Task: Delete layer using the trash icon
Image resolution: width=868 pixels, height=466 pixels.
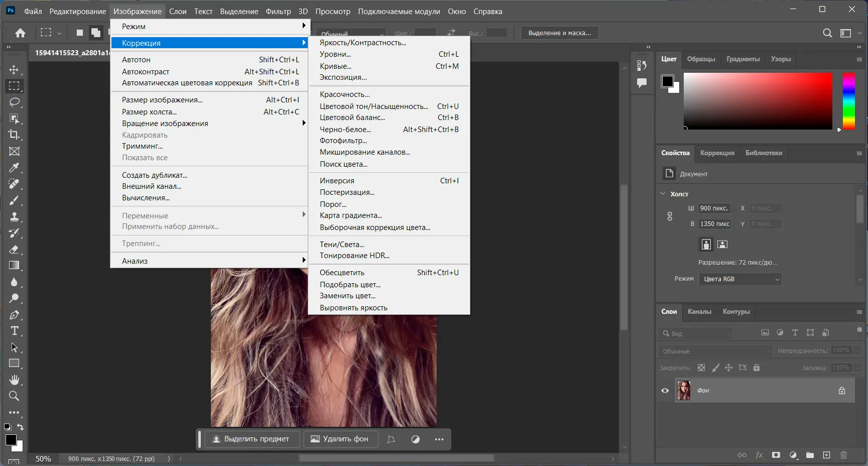Action: click(x=843, y=455)
